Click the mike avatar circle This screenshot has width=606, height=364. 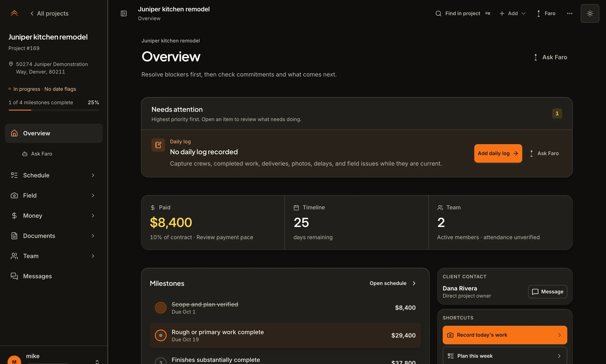click(14, 360)
